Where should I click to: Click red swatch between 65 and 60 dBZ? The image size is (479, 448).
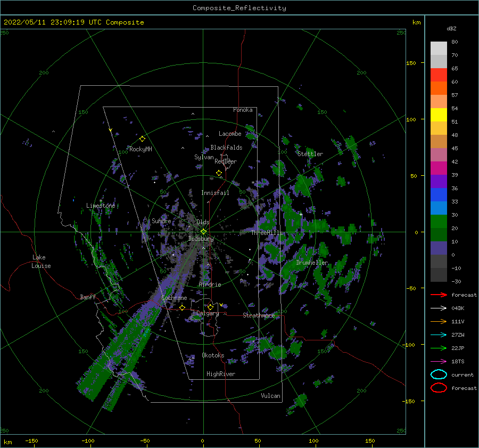(439, 75)
